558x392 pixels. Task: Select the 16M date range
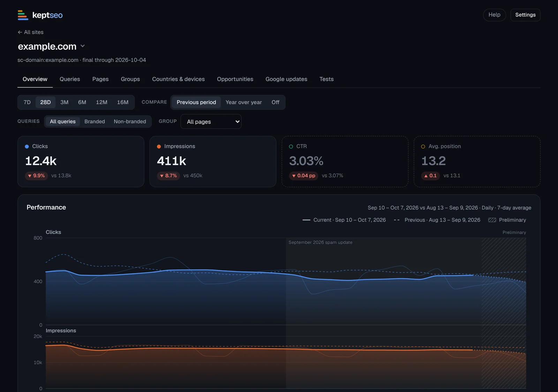(x=123, y=102)
